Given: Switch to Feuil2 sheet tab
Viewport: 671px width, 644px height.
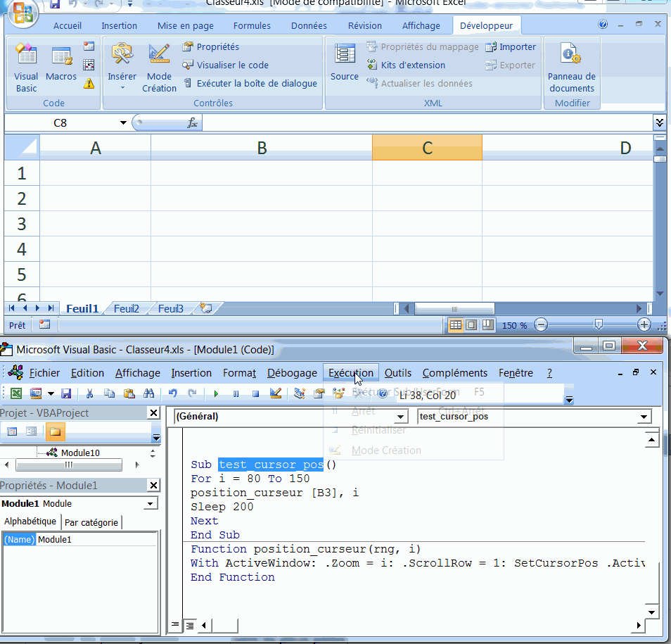Looking at the screenshot, I should click(x=126, y=309).
